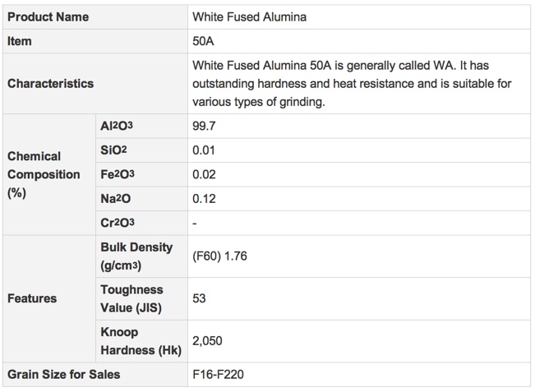Screen dimensions: 535x392
Task: Click the 99.7 value cell
Action: pos(359,127)
